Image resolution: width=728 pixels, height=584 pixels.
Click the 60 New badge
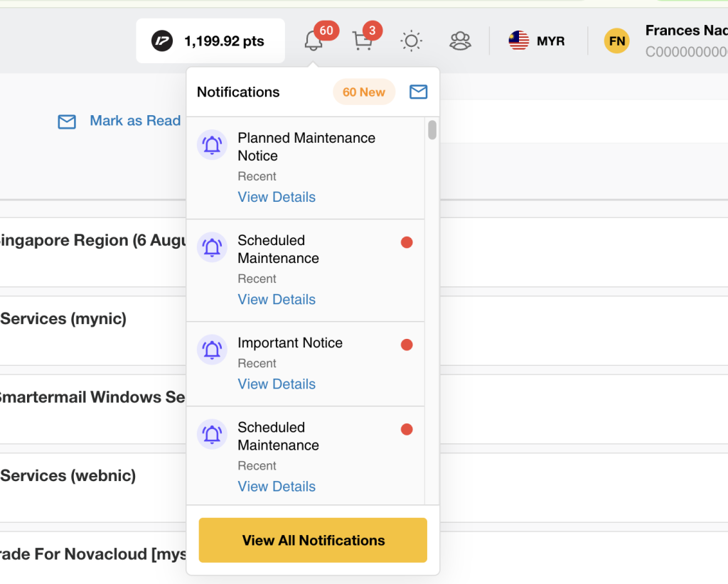coord(364,92)
